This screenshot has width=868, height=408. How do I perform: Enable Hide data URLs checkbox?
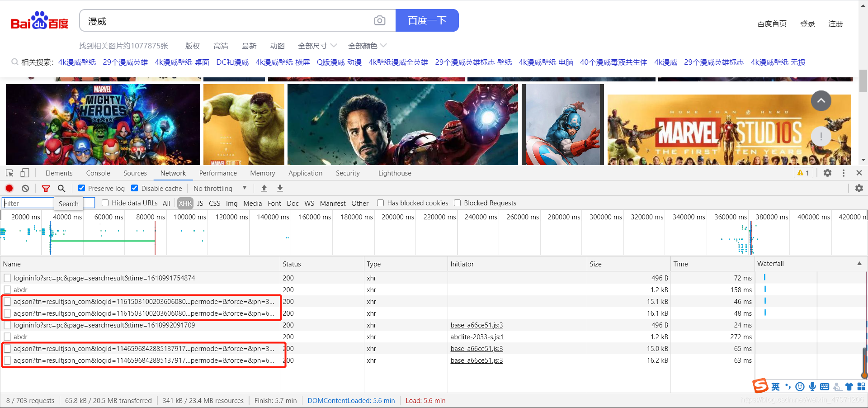click(x=105, y=203)
